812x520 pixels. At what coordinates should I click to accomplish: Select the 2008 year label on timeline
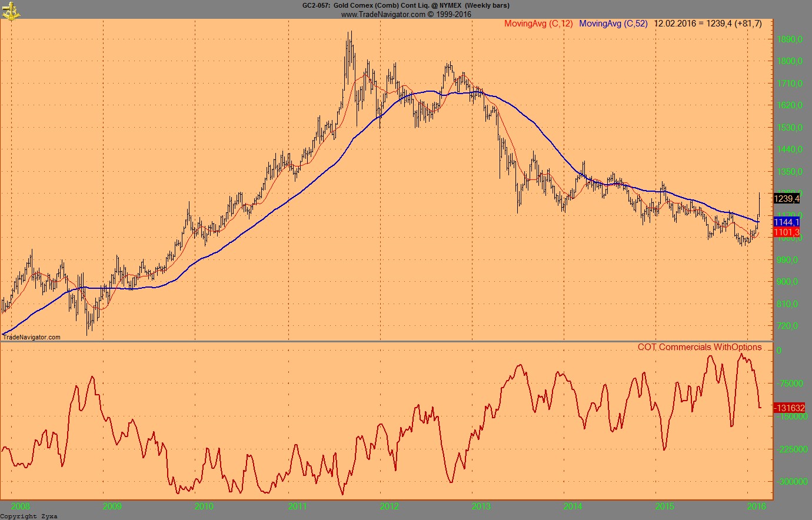coord(21,505)
